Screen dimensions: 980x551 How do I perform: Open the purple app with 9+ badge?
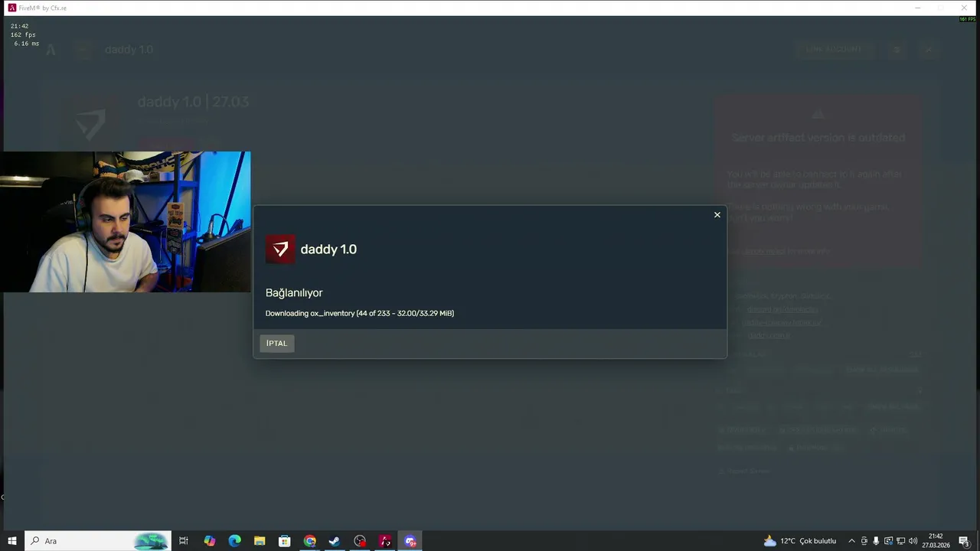[410, 541]
